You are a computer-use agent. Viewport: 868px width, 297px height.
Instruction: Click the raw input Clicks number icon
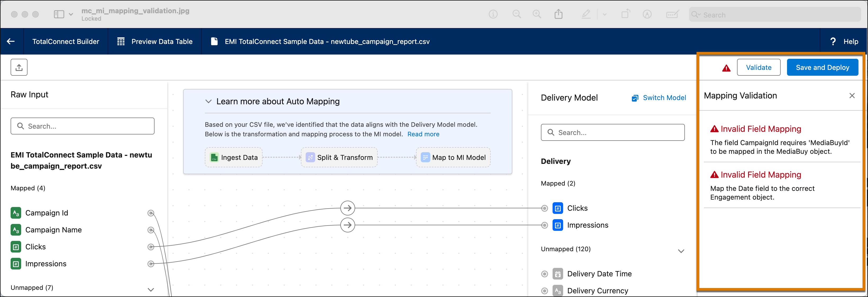16,247
